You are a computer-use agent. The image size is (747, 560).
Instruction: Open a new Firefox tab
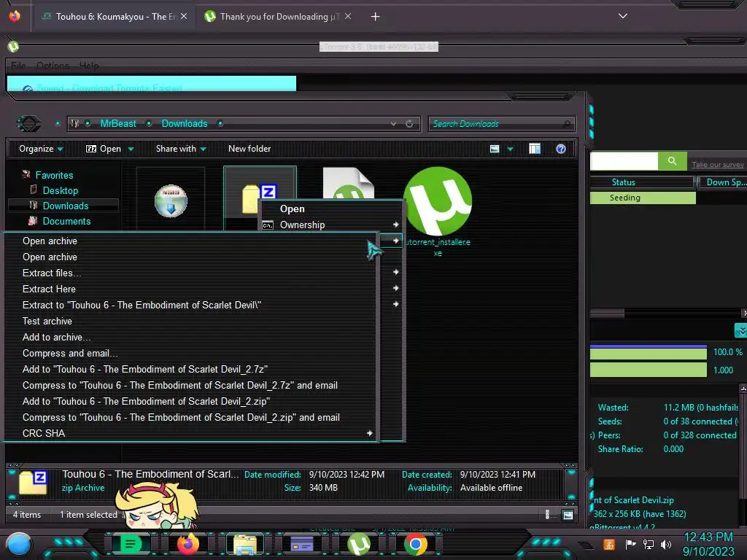376,17
